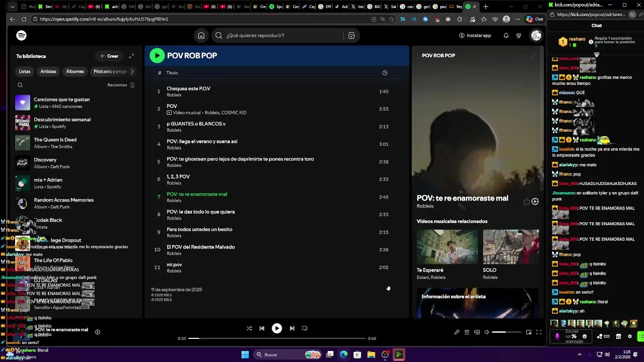Open Kick chat shop storefront icon
Screen dimensions: 644x362
(618, 336)
